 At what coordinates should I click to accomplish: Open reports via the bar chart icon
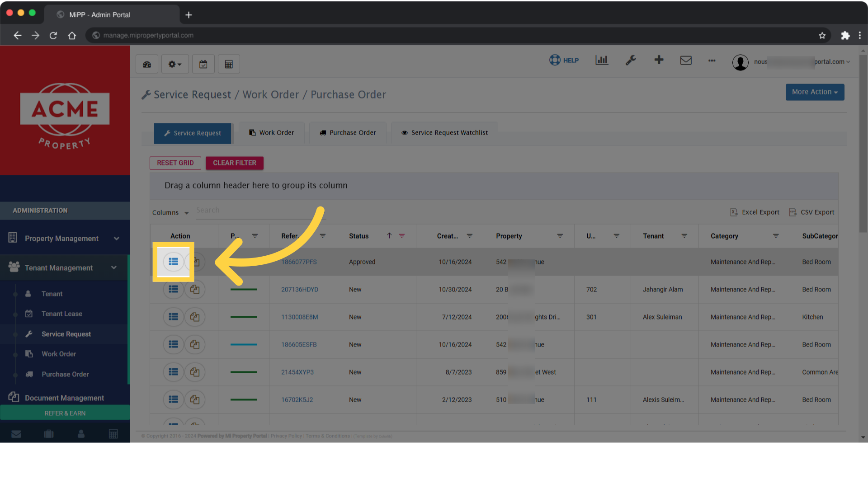pyautogui.click(x=602, y=60)
